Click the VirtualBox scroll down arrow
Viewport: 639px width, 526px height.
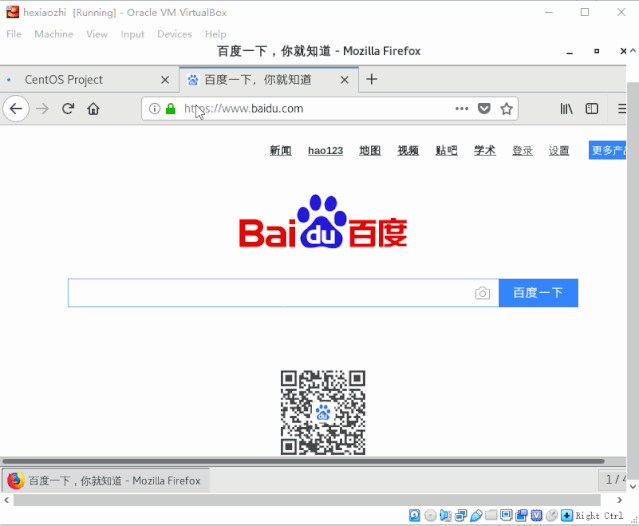click(x=632, y=486)
